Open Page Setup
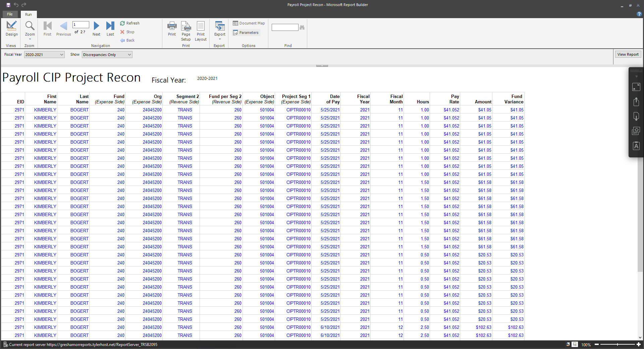This screenshot has height=349, width=644. click(x=186, y=31)
